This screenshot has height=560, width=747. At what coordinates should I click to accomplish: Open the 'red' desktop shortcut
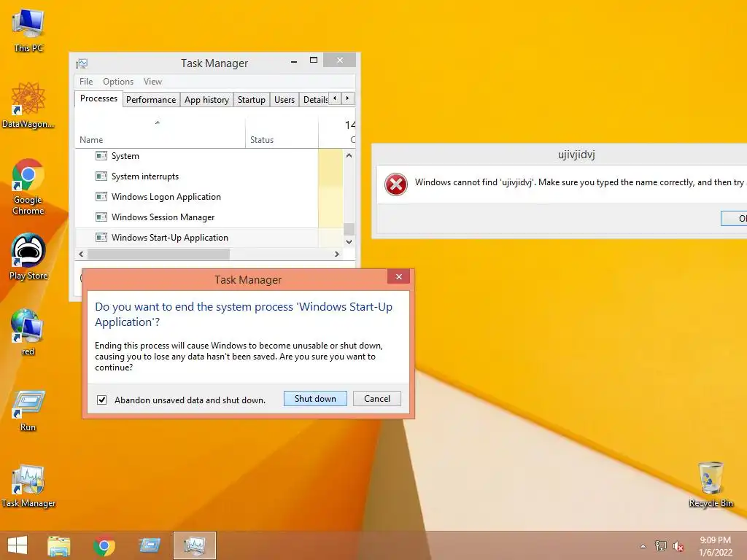pyautogui.click(x=28, y=332)
